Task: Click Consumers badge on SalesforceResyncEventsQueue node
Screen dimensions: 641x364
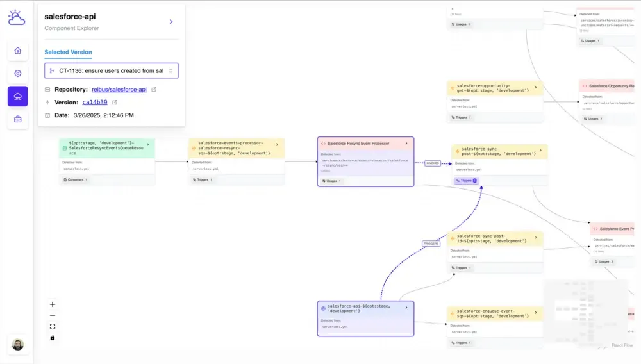Action: click(x=75, y=180)
